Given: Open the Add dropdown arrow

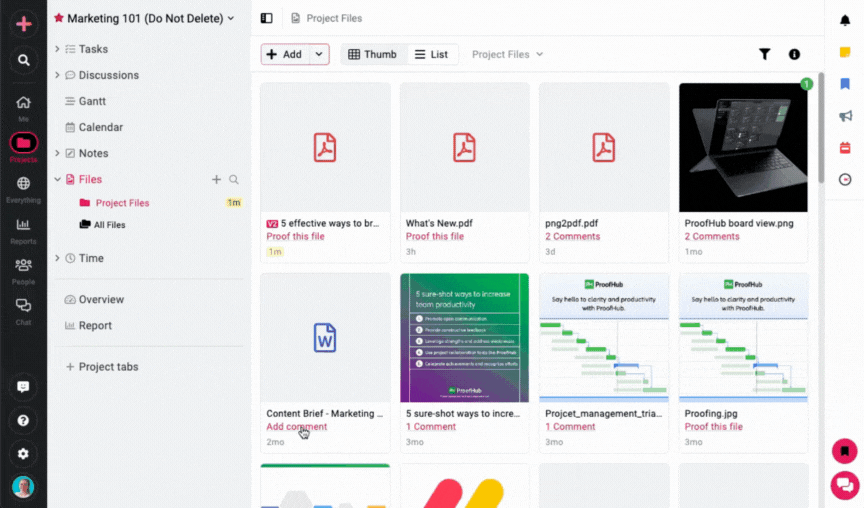Looking at the screenshot, I should [318, 54].
